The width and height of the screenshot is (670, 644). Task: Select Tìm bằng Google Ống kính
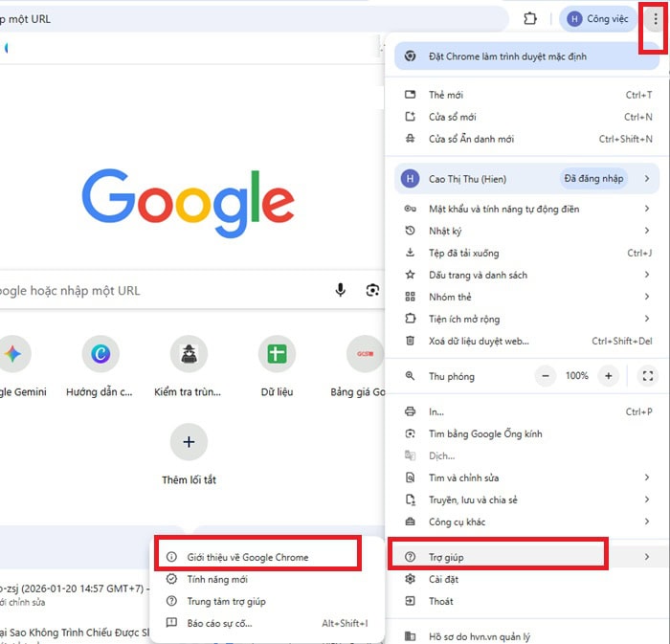click(x=527, y=433)
